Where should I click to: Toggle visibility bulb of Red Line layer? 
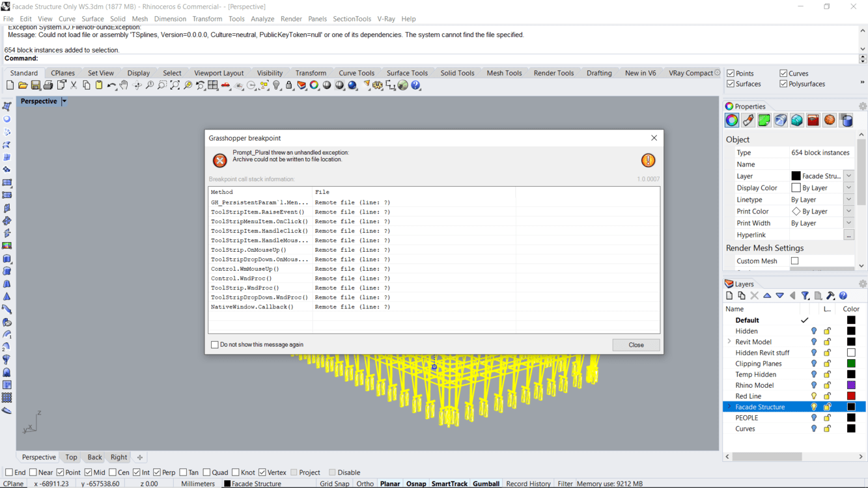[x=814, y=396]
